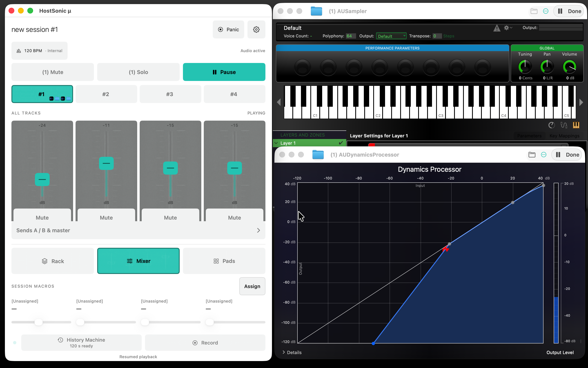The image size is (588, 368).
Task: Click the blue preset folder icon in AUDynamicsProcessor
Action: click(x=318, y=155)
